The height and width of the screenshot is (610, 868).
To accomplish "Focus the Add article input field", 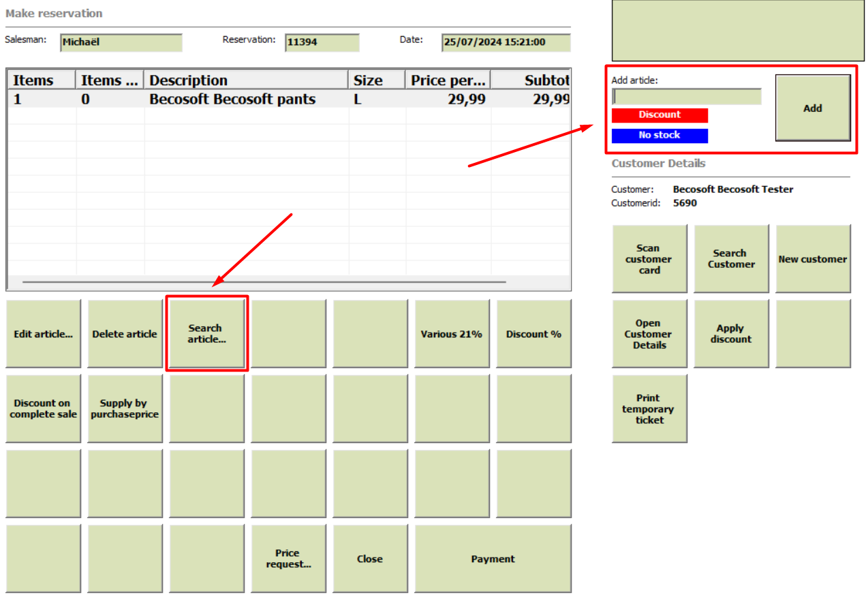I will tap(687, 96).
